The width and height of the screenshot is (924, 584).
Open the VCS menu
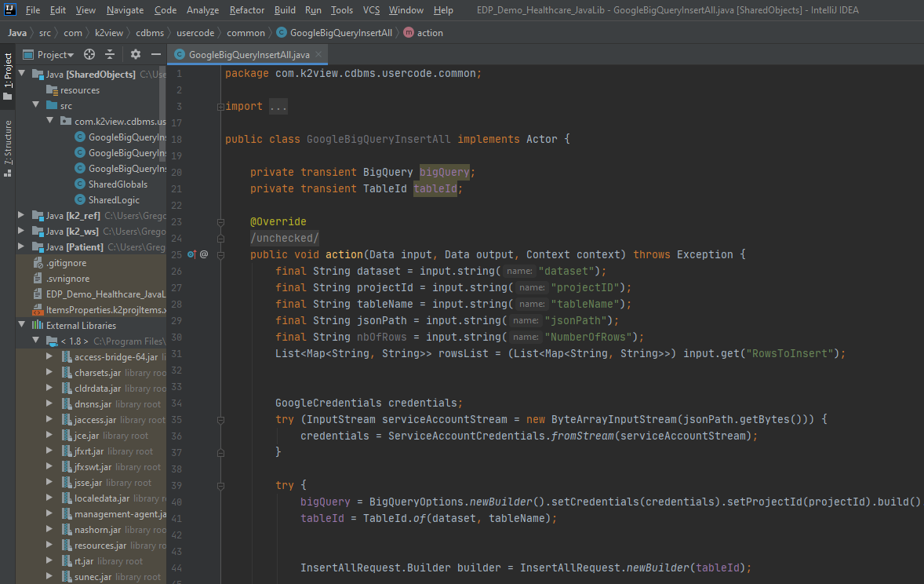click(x=371, y=10)
